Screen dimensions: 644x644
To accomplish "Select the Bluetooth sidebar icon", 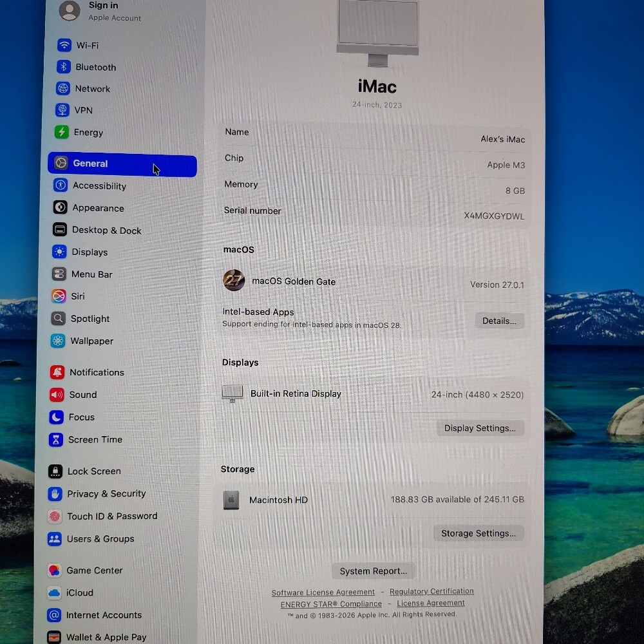I will 63,66.
